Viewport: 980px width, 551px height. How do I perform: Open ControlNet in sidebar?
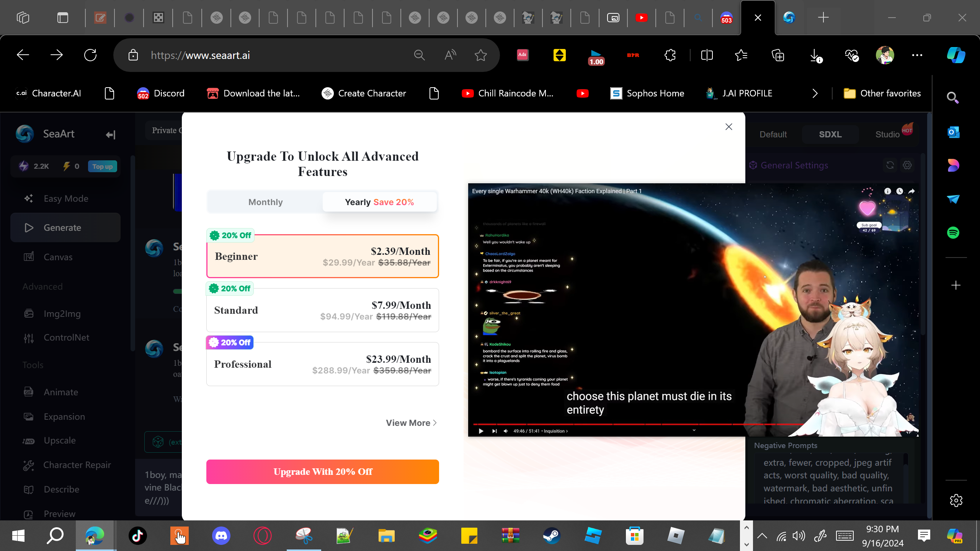65,337
